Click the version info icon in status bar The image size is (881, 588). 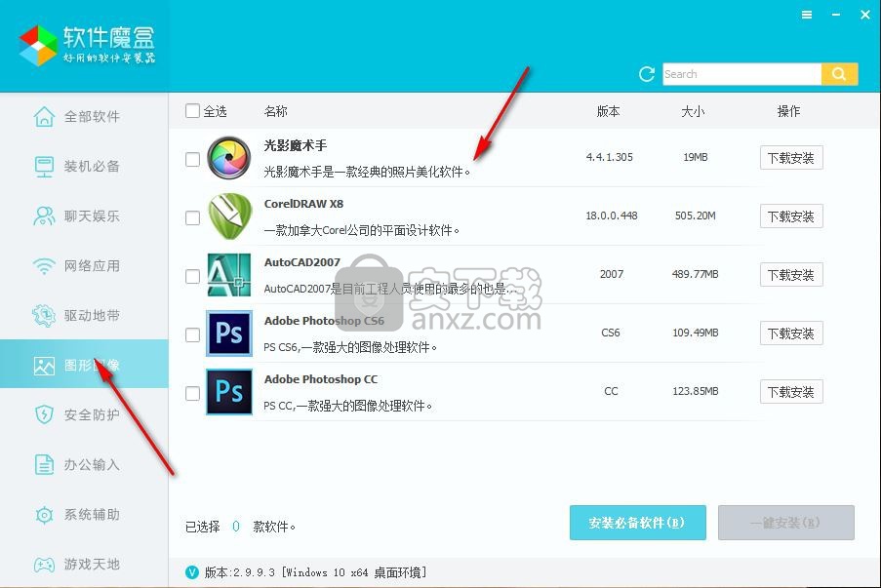point(192,572)
